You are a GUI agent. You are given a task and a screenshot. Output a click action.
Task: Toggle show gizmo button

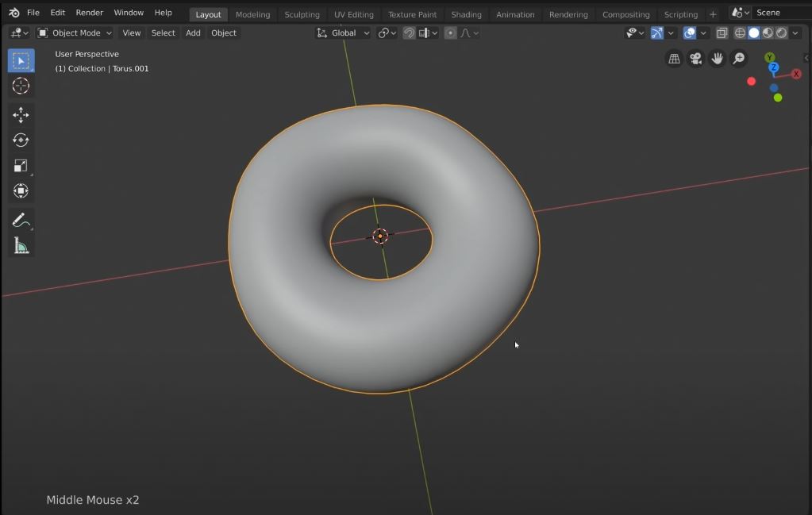coord(656,33)
